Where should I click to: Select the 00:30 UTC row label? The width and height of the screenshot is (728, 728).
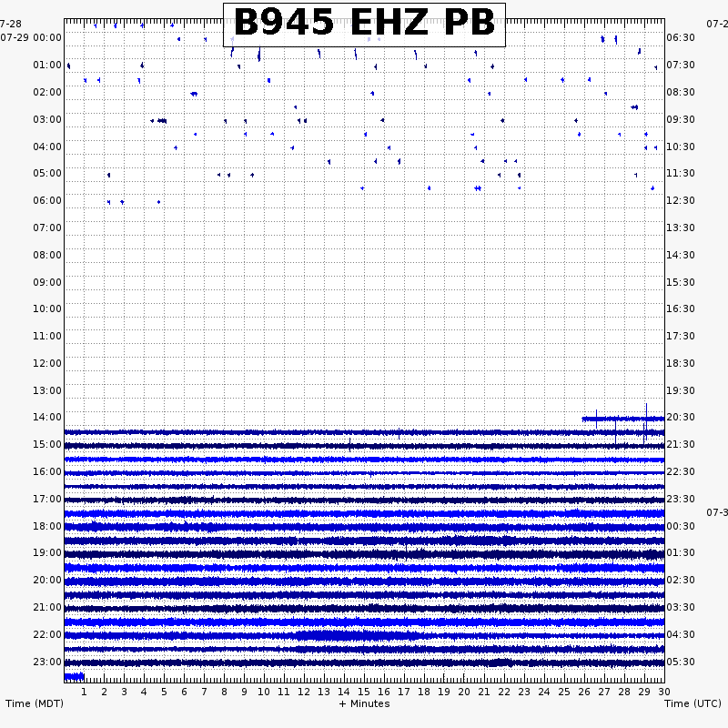pyautogui.click(x=681, y=527)
